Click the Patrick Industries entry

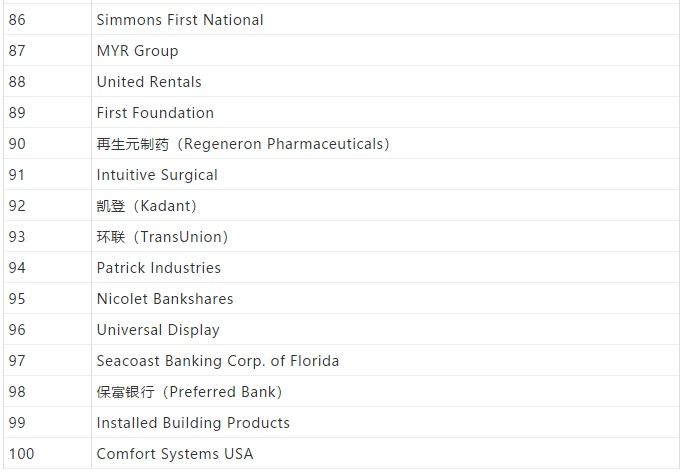[x=159, y=268]
